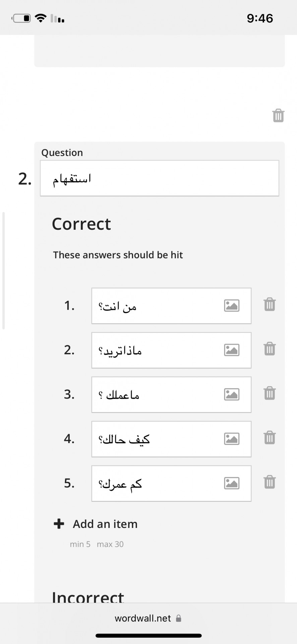Viewport: 297px width, 644px height.
Task: Add image to answer 1
Action: coord(232,306)
